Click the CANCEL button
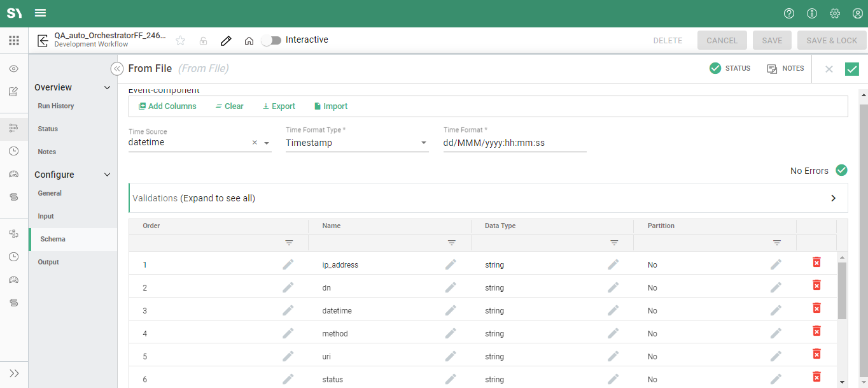Image resolution: width=868 pixels, height=388 pixels. (722, 40)
